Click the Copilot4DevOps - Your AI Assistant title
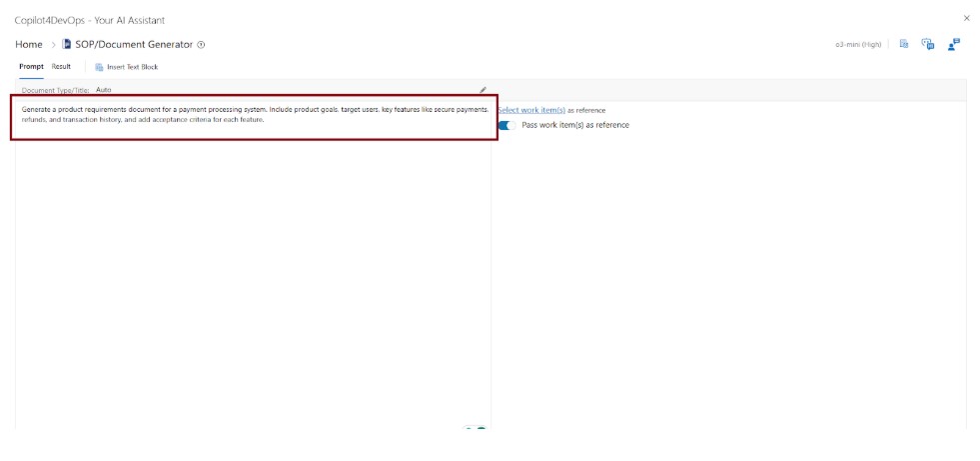This screenshot has width=980, height=461. click(90, 21)
